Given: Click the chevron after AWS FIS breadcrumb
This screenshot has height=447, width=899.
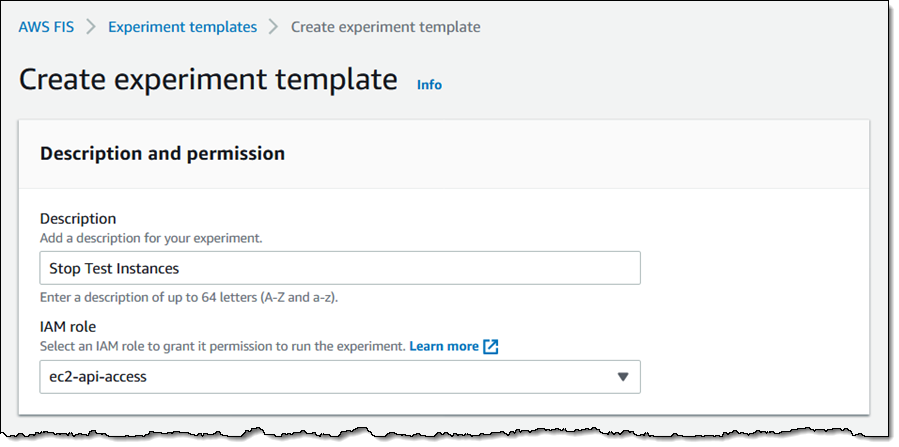Looking at the screenshot, I should click(91, 27).
